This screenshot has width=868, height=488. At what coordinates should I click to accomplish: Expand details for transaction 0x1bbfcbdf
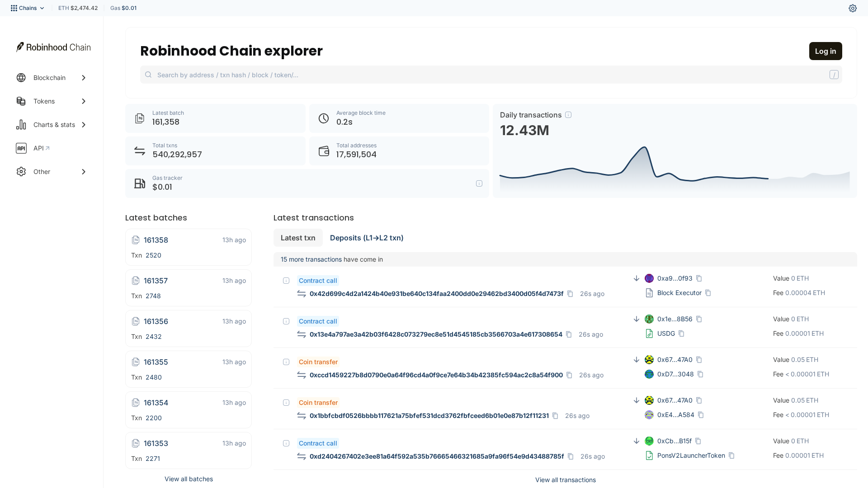tap(286, 403)
